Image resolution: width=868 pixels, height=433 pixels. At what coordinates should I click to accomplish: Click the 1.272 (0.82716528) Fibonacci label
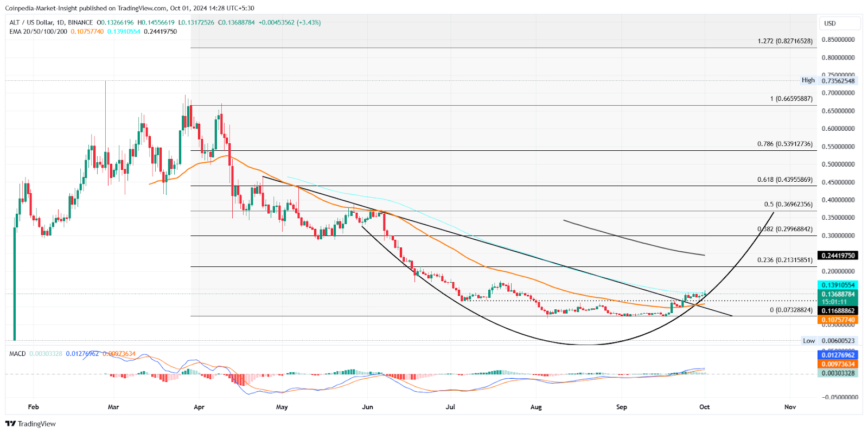(785, 41)
